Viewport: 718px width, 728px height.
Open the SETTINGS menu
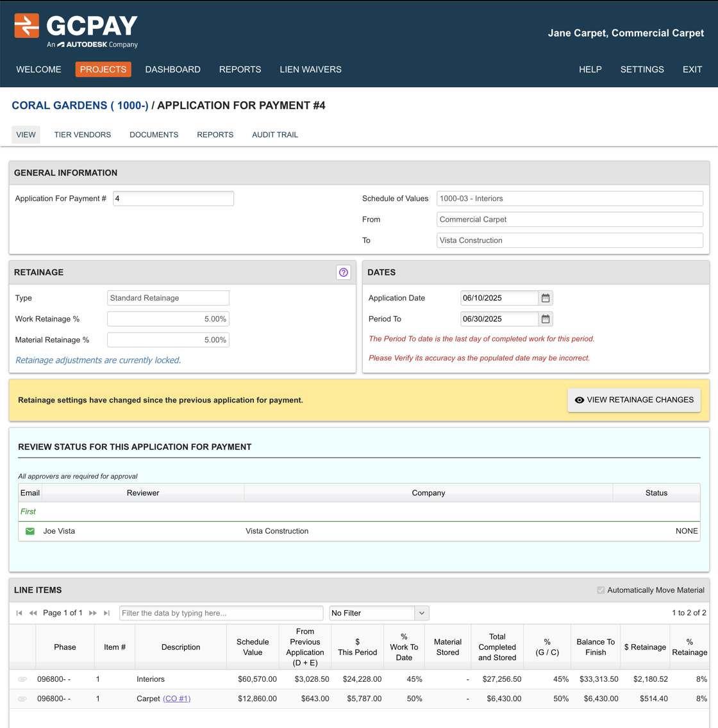tap(642, 69)
